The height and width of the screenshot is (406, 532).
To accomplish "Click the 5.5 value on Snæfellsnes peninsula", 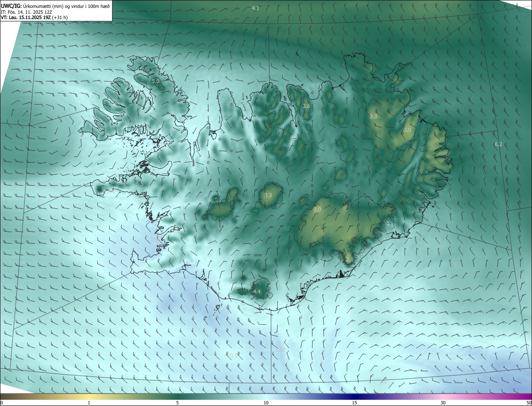I will coord(140,183).
